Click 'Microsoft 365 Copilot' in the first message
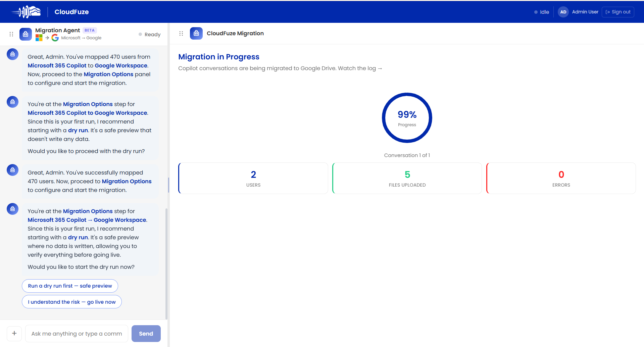The width and height of the screenshot is (644, 347). point(57,65)
